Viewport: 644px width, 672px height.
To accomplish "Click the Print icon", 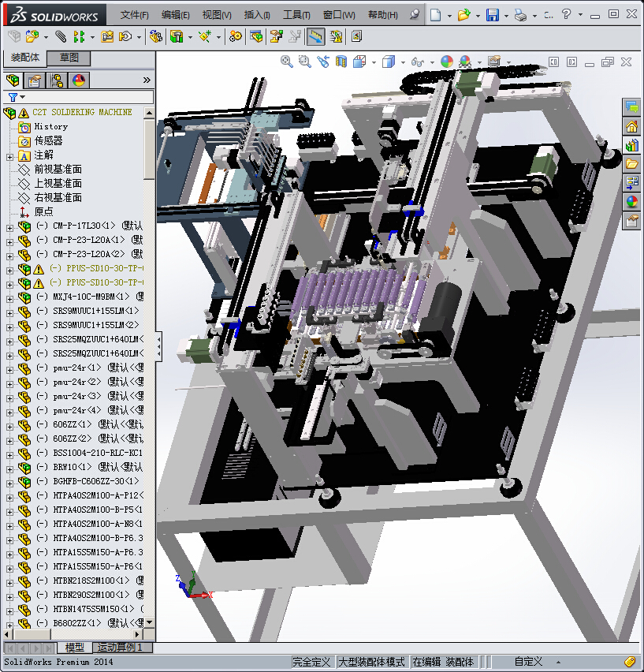I will [x=521, y=16].
